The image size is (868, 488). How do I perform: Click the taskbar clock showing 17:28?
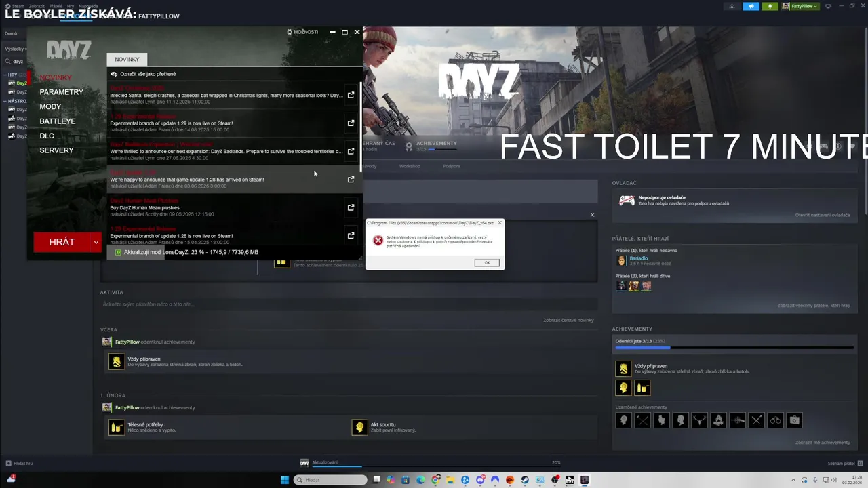(x=852, y=480)
